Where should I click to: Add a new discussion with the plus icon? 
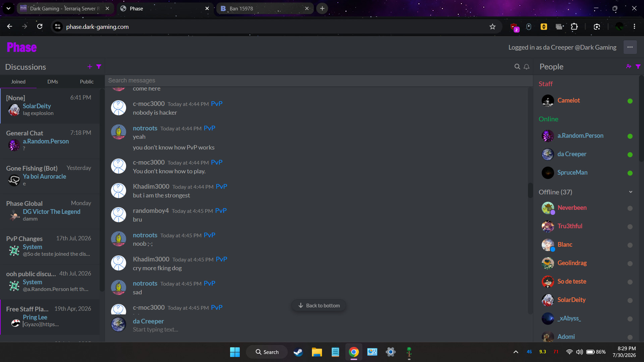pyautogui.click(x=90, y=67)
